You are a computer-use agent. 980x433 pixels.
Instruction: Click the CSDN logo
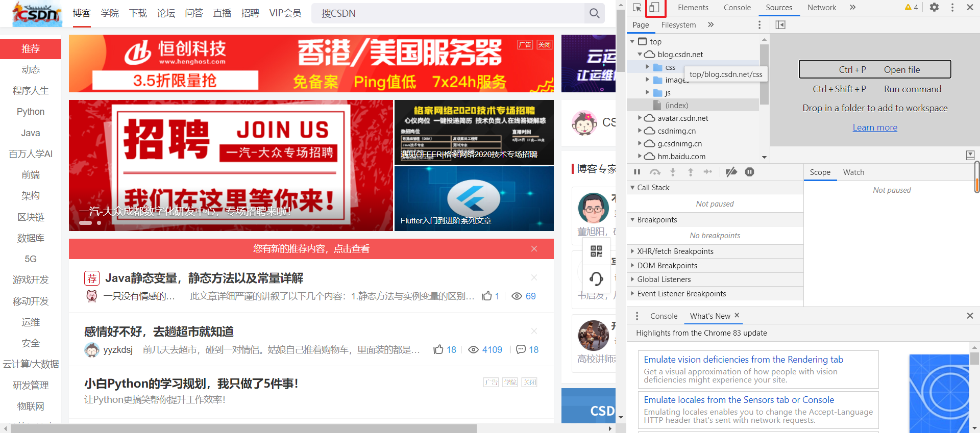[x=37, y=14]
